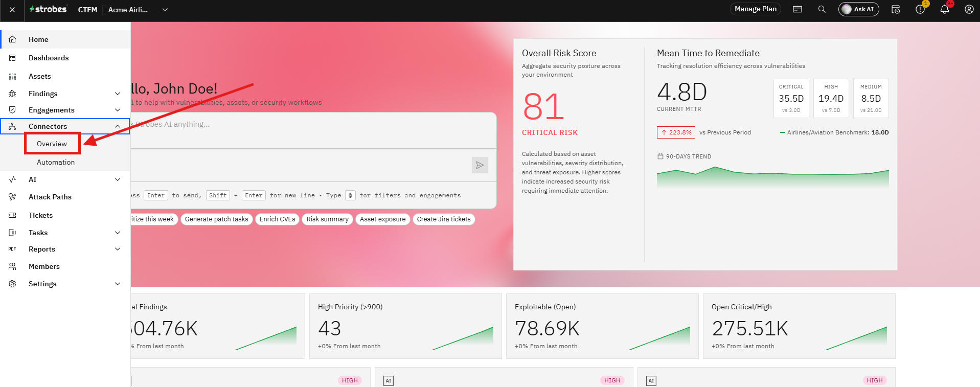The image size is (980, 387).
Task: Choose the Risk summary suggestion
Action: click(x=328, y=219)
